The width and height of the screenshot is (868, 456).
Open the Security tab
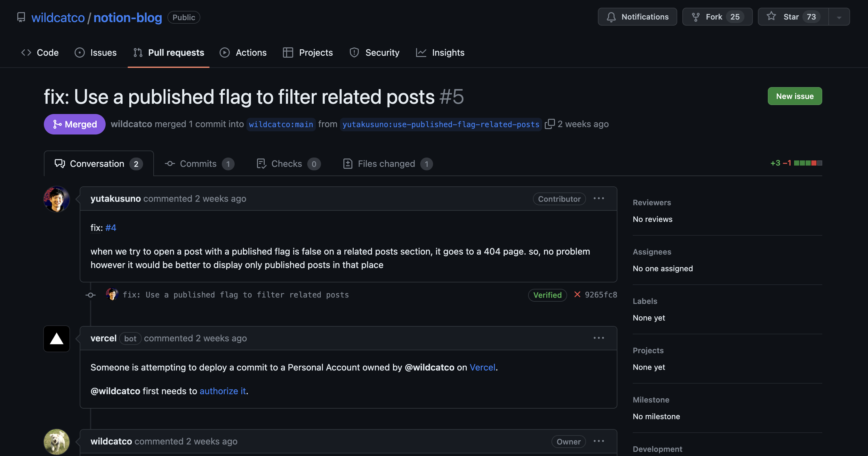tap(374, 53)
